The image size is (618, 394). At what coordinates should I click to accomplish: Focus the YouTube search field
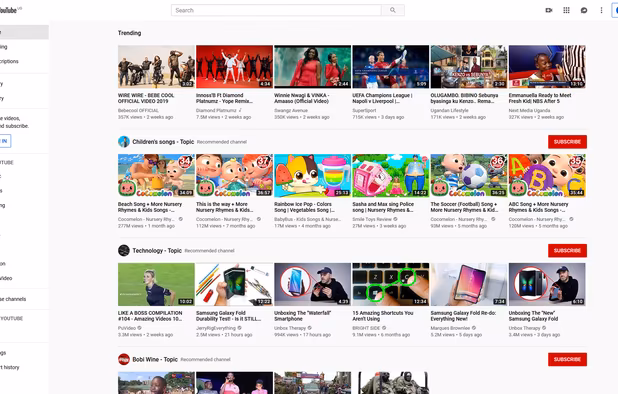tap(276, 10)
